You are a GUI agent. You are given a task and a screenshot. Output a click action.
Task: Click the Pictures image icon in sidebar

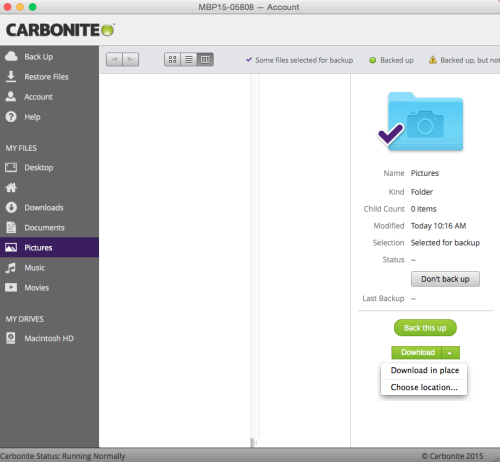(x=11, y=247)
